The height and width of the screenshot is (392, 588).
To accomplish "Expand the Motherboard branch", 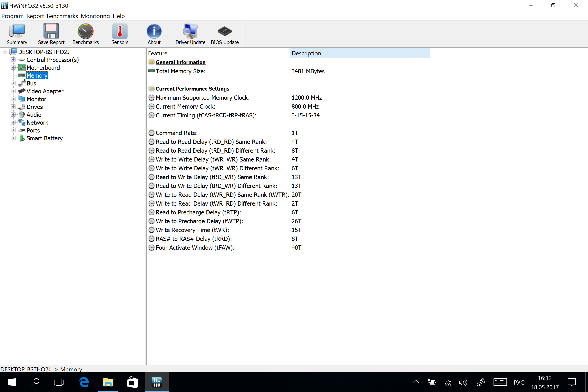I will (x=13, y=67).
